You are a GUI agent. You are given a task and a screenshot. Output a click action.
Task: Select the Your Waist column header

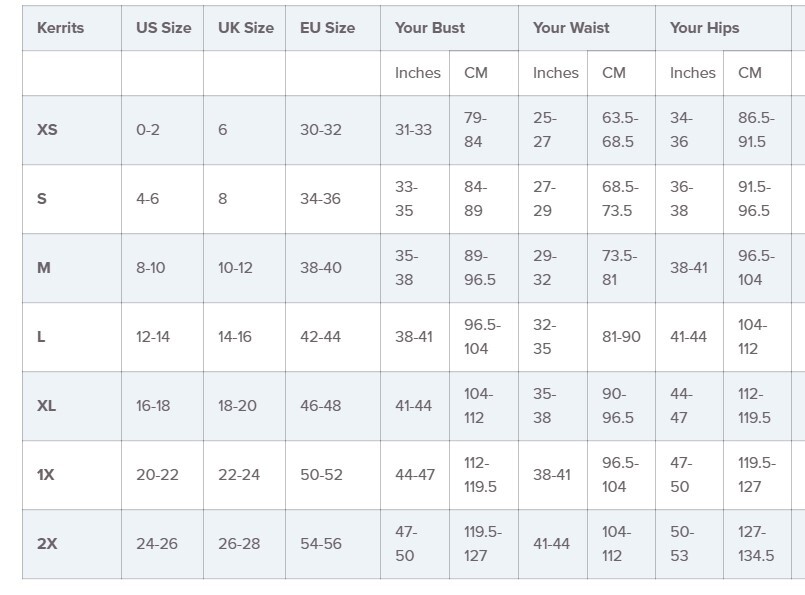click(587, 28)
